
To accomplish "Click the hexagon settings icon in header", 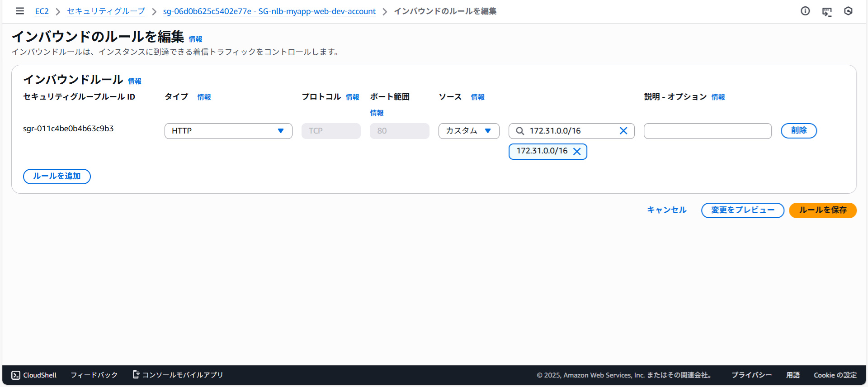I will tap(848, 11).
